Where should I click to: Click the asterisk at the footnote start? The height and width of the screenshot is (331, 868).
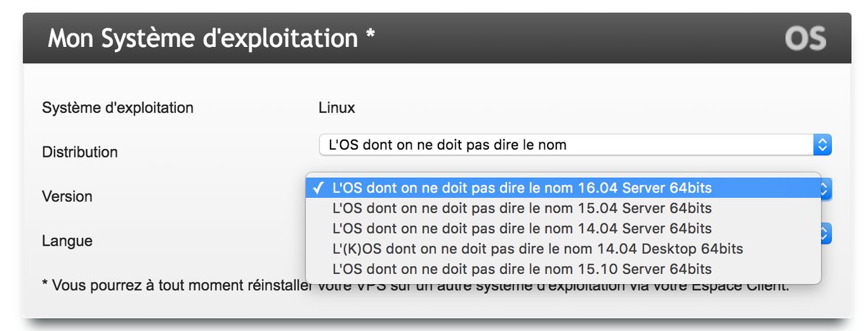[x=46, y=285]
